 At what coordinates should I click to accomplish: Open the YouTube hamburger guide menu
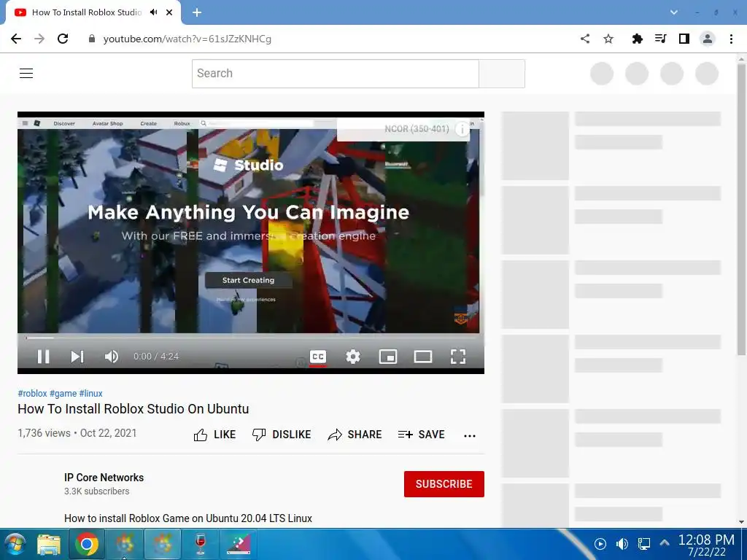[26, 73]
